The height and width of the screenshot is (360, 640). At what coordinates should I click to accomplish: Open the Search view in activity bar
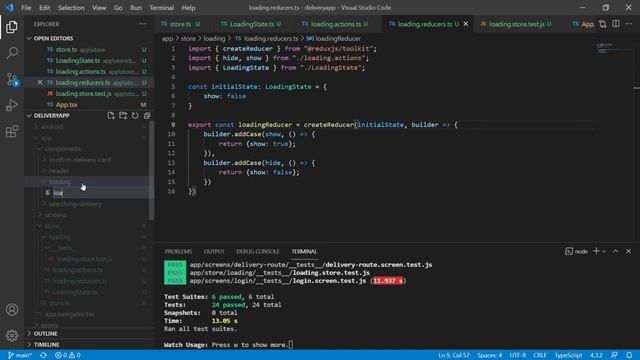[12, 53]
